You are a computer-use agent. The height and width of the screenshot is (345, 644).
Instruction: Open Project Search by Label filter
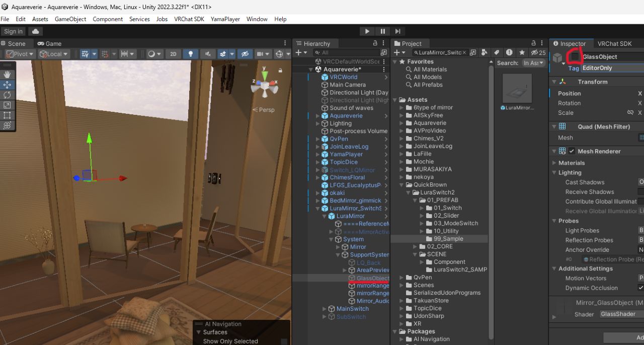[x=497, y=52]
